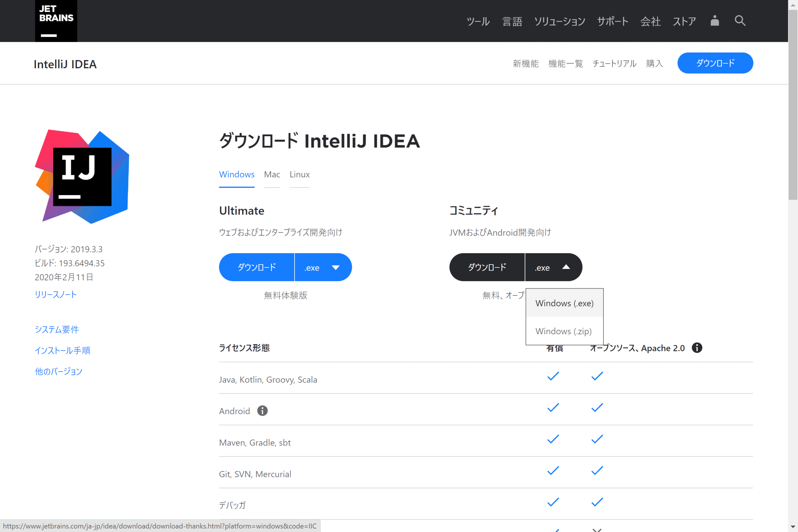
Task: Click blue ダウンロード button in top bar
Action: [715, 63]
